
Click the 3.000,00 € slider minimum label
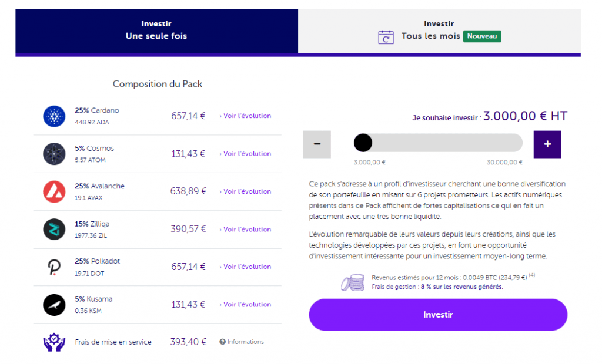pyautogui.click(x=370, y=162)
